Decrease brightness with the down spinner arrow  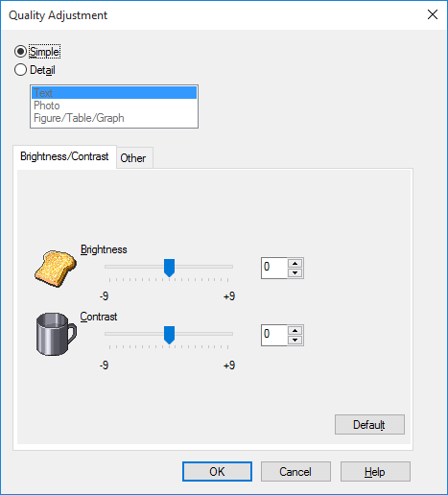(x=295, y=272)
